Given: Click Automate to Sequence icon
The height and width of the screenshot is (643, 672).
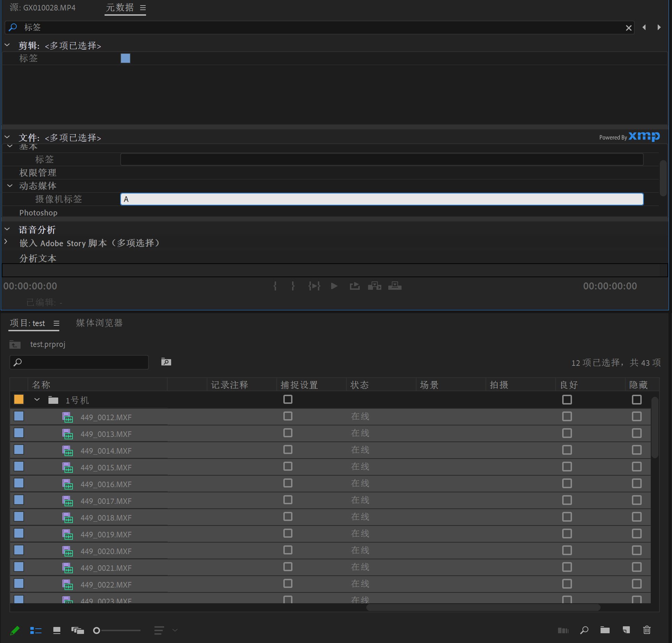Looking at the screenshot, I should 563,630.
